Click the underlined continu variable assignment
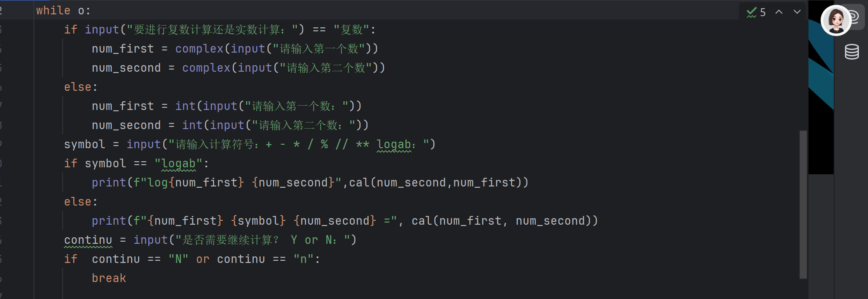The width and height of the screenshot is (868, 299). [88, 240]
